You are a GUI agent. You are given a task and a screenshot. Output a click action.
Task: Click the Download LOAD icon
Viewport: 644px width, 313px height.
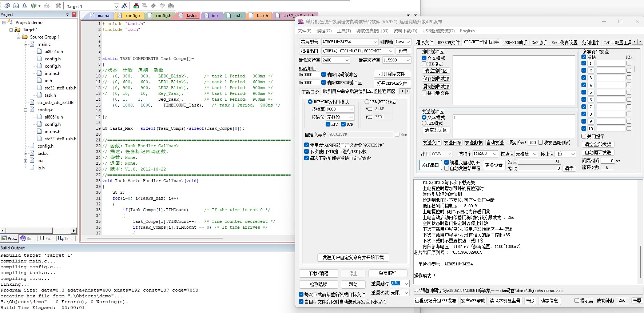click(58, 6)
